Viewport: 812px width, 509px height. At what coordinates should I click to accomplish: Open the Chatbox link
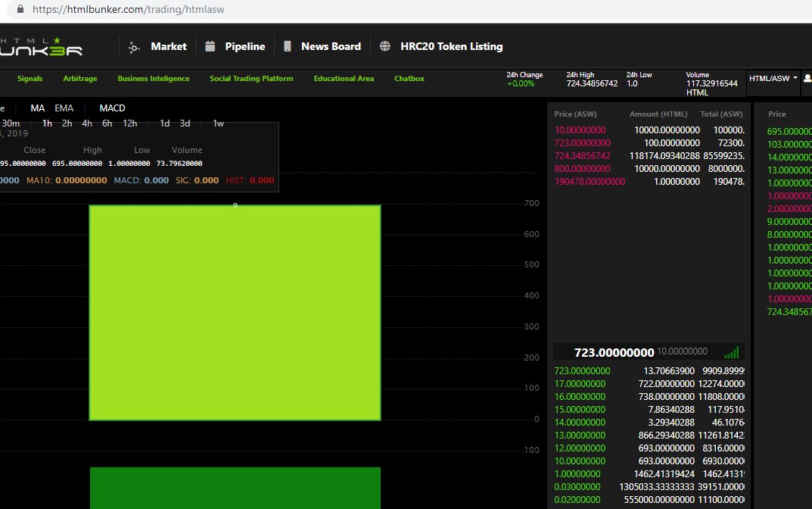[x=409, y=78]
